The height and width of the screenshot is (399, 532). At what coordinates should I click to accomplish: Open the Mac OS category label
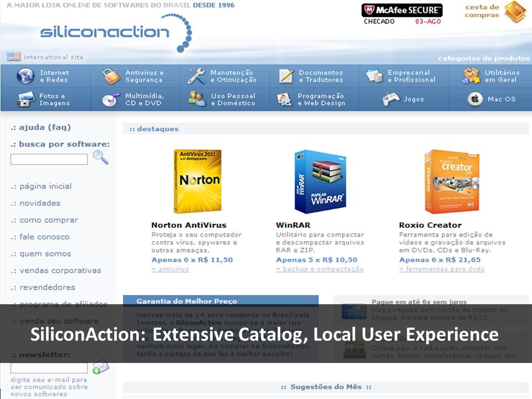(502, 99)
